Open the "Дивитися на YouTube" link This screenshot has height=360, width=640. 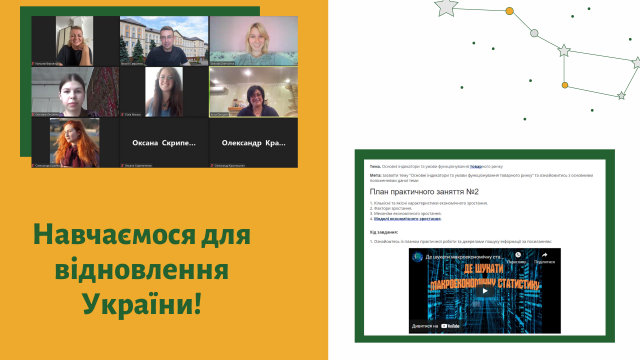pyautogui.click(x=436, y=326)
